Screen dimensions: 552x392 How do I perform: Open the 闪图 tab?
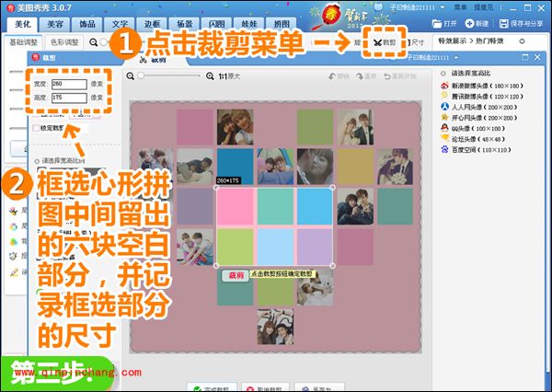click(x=216, y=24)
